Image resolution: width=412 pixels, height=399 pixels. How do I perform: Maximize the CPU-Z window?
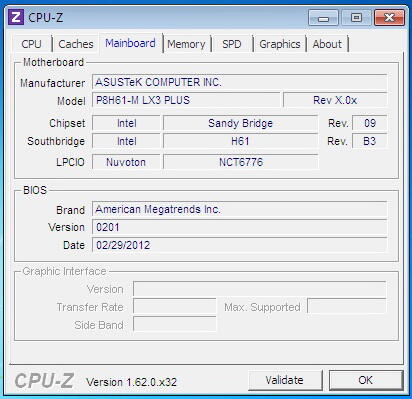(x=356, y=17)
